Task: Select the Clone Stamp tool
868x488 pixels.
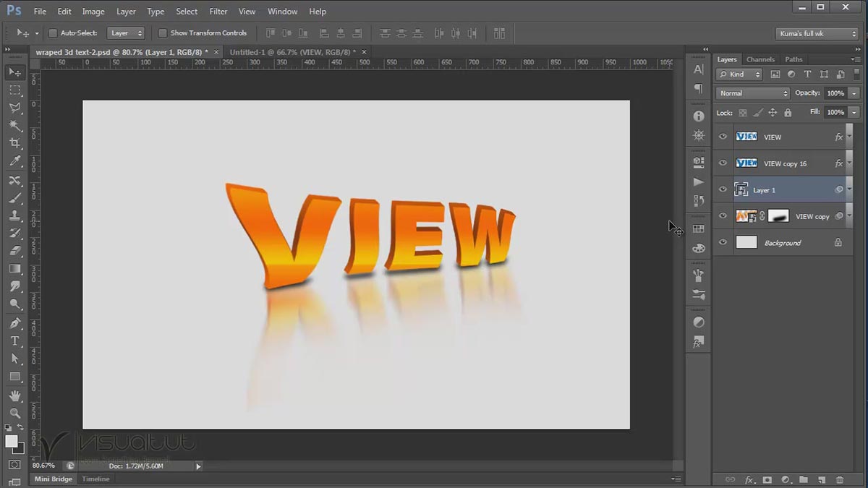Action: click(x=15, y=215)
